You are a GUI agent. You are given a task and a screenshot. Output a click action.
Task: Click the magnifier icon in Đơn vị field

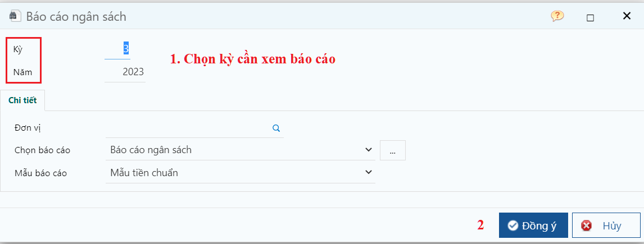[x=276, y=128]
